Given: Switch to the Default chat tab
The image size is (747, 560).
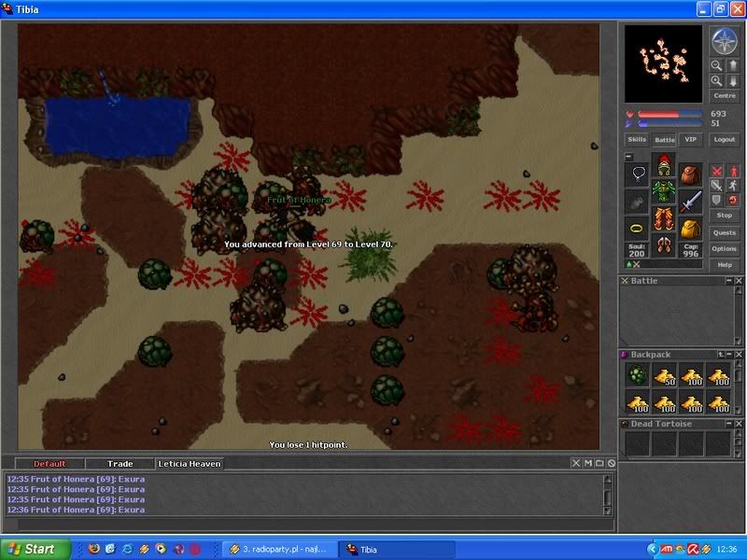Looking at the screenshot, I should pos(49,464).
